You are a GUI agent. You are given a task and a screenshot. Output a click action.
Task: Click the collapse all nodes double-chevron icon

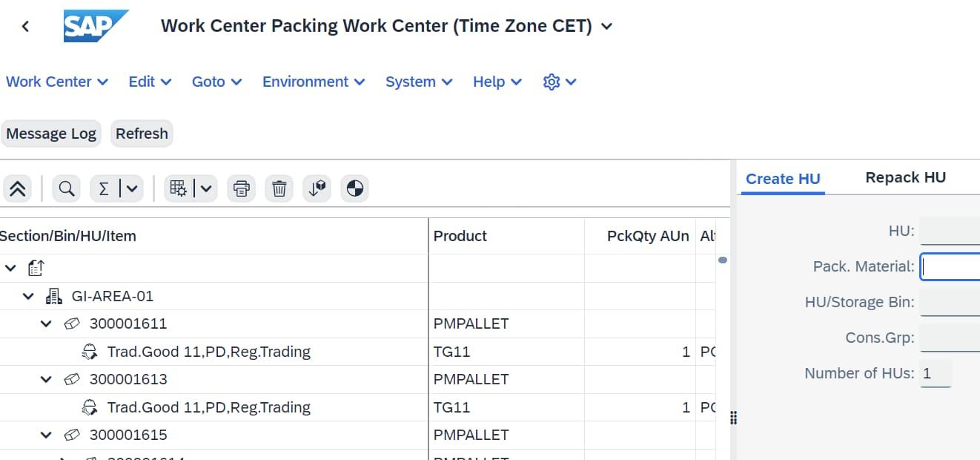[x=17, y=189]
